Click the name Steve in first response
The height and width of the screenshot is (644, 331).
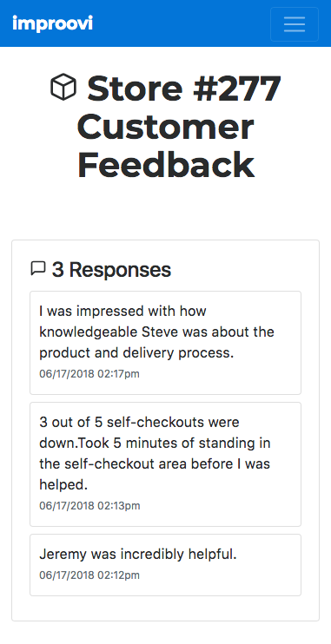tap(160, 332)
